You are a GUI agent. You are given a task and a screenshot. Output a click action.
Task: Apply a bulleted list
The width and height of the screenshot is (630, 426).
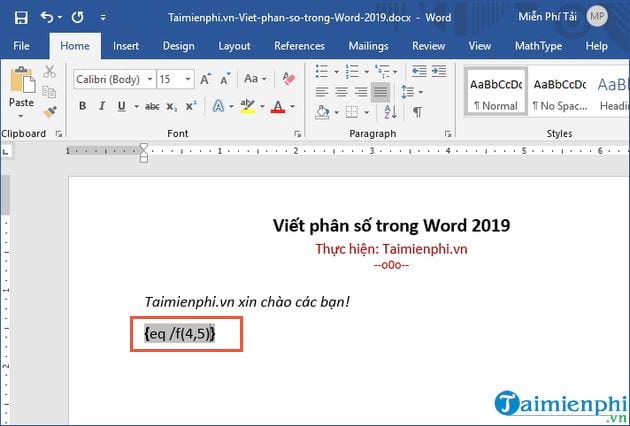click(x=322, y=72)
